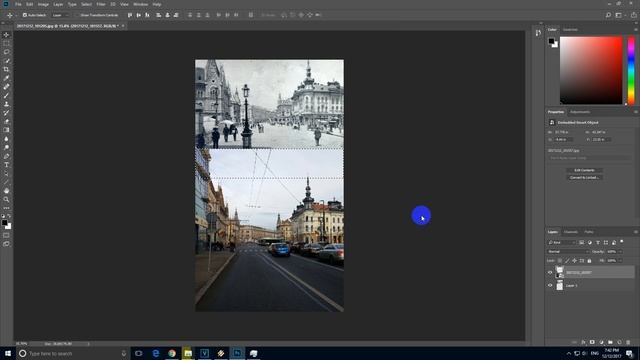Image resolution: width=640 pixels, height=360 pixels.
Task: Select the Eraser tool
Action: [6, 121]
